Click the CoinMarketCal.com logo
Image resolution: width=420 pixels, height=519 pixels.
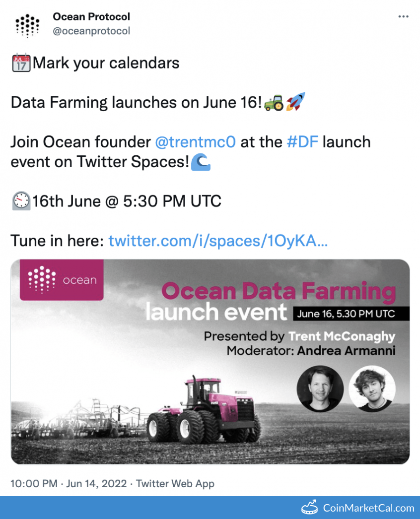coord(357,508)
